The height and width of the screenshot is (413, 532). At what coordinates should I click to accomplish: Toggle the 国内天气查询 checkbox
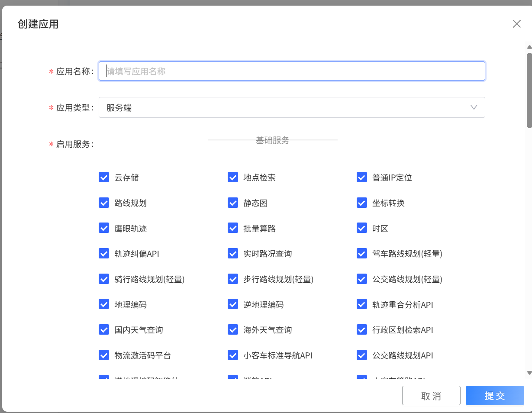coord(104,330)
